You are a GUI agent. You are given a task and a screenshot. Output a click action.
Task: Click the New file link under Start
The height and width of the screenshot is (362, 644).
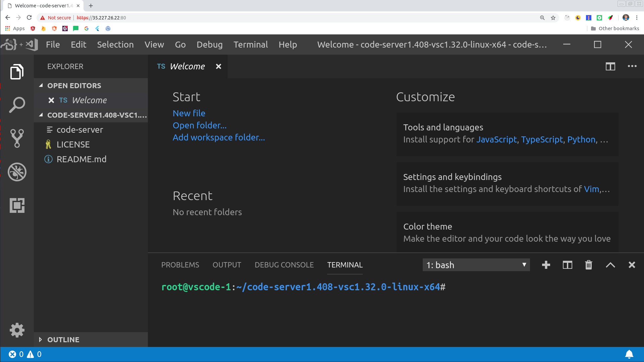pyautogui.click(x=189, y=113)
